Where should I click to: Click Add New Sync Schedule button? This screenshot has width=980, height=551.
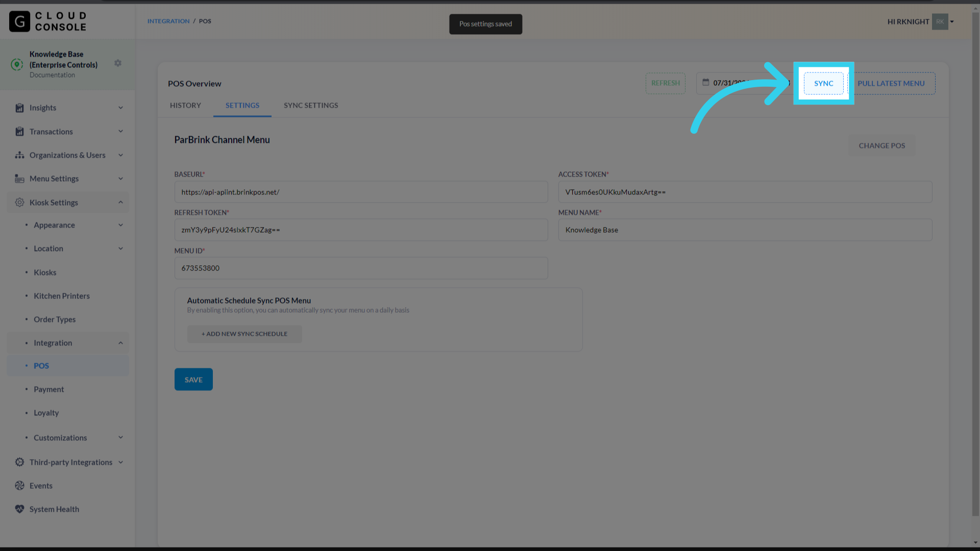pos(244,334)
